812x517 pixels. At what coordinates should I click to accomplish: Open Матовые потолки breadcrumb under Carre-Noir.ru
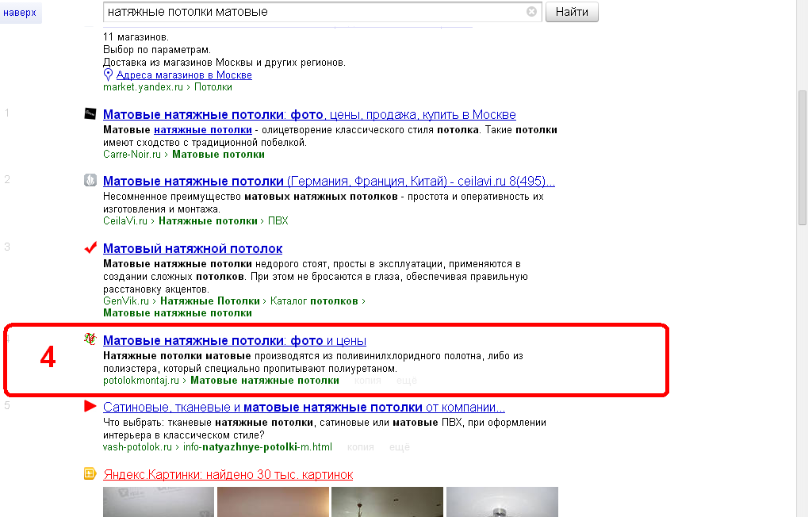pos(218,155)
